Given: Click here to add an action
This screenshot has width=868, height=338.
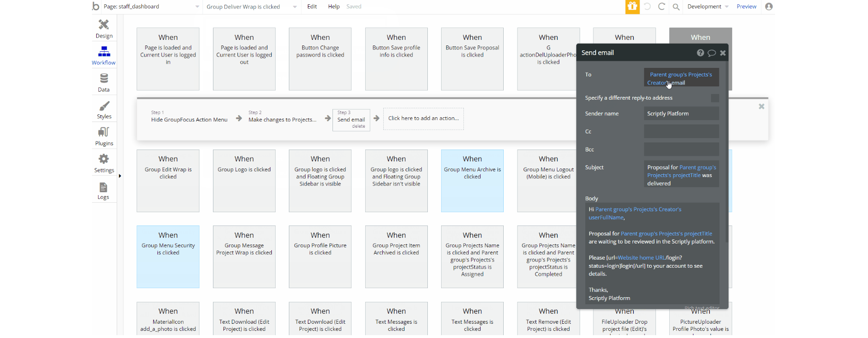Looking at the screenshot, I should [x=424, y=119].
